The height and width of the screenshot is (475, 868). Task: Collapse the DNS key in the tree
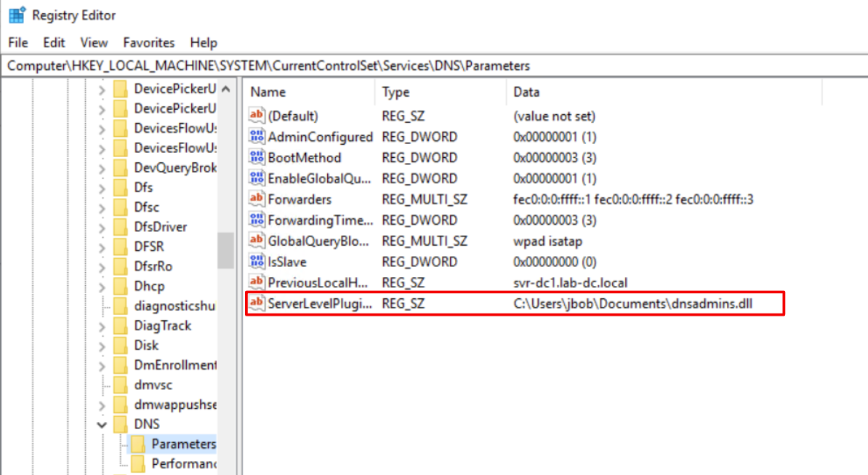[x=102, y=425]
